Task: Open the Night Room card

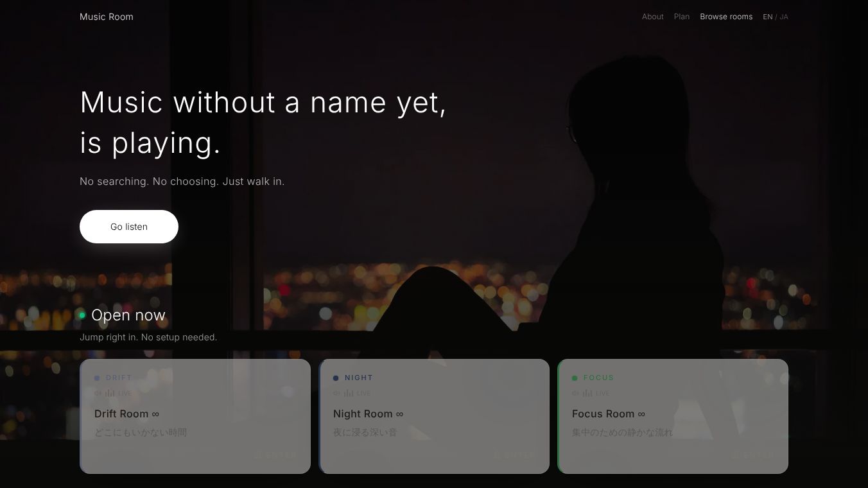Action: tap(434, 416)
